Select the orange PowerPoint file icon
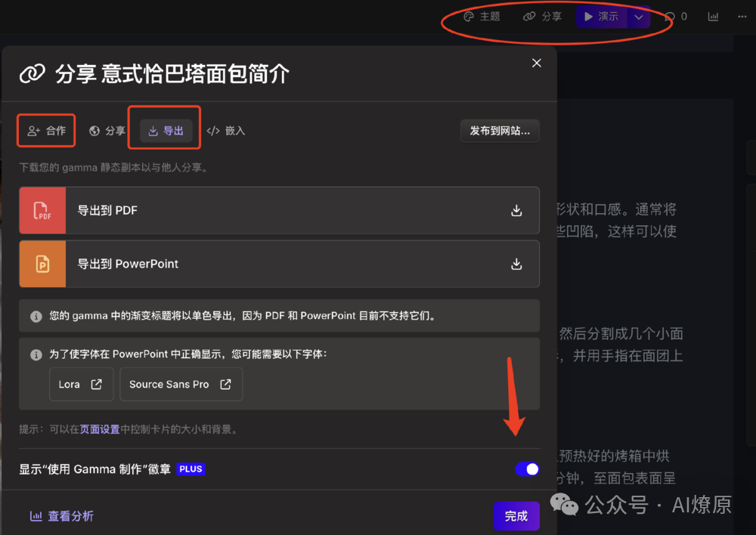 [42, 264]
